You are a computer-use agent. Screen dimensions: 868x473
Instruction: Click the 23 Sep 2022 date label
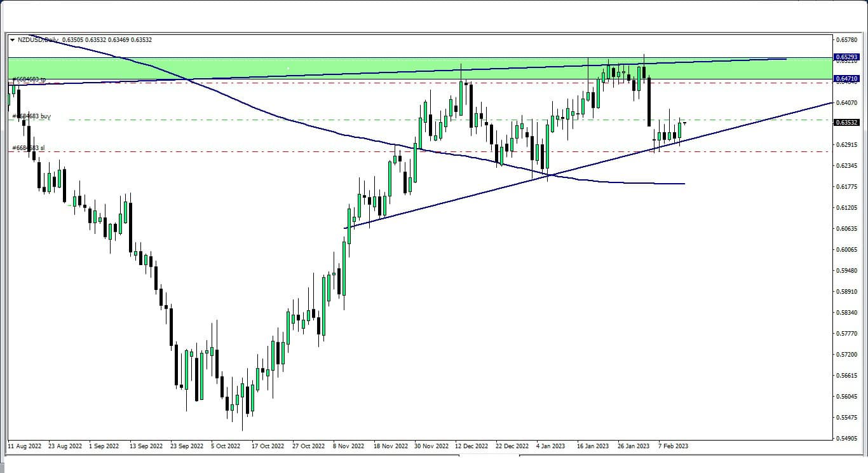coord(186,446)
